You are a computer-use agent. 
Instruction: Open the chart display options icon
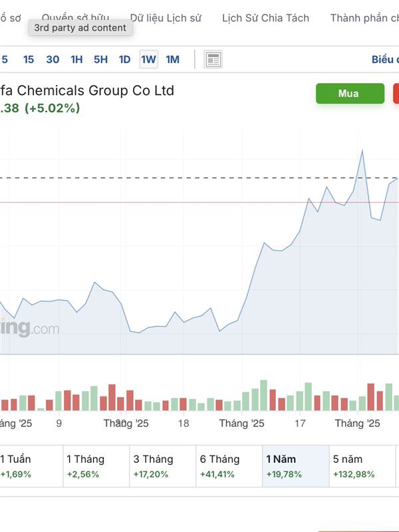[213, 60]
